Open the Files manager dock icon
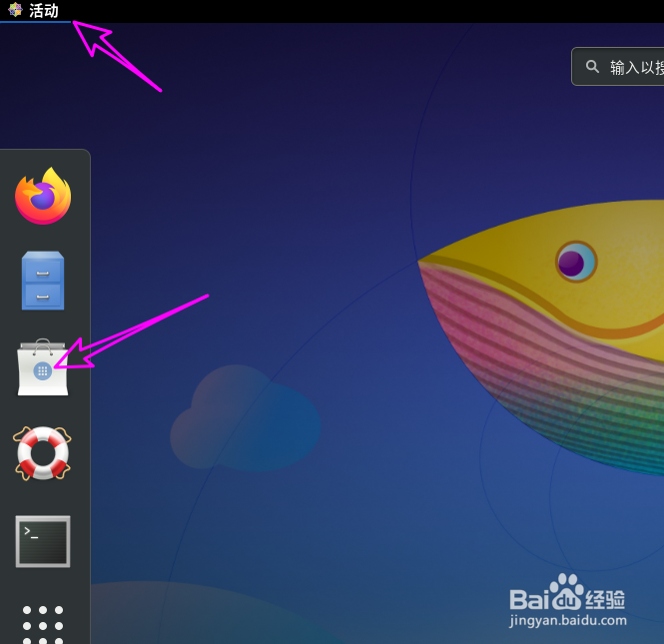664x644 pixels. (43, 281)
